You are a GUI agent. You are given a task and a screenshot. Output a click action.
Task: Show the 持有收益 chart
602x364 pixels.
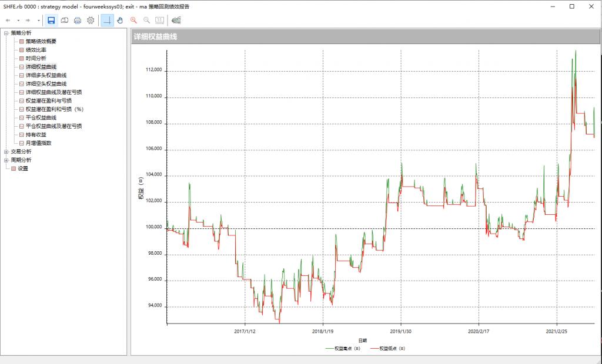[36, 134]
